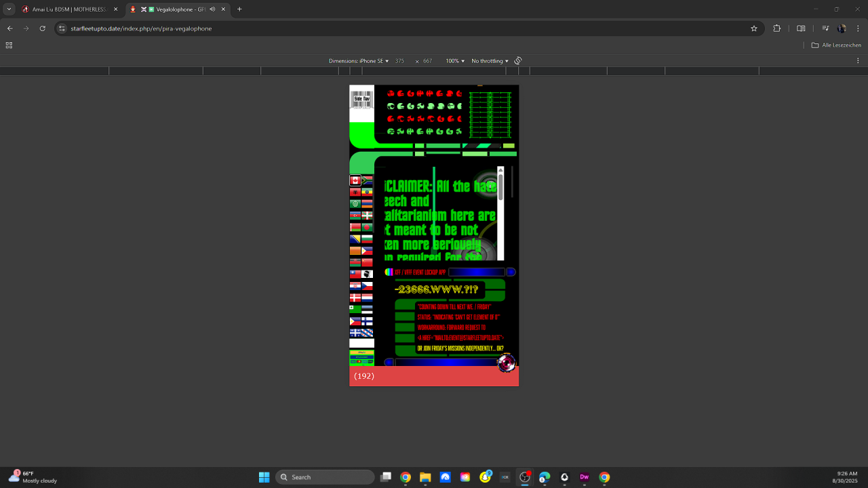Click the device width 375 field

400,61
